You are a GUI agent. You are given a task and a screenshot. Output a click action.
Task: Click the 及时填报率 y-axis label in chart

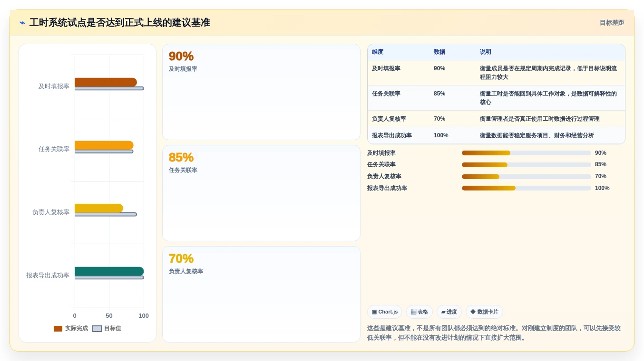click(x=54, y=86)
